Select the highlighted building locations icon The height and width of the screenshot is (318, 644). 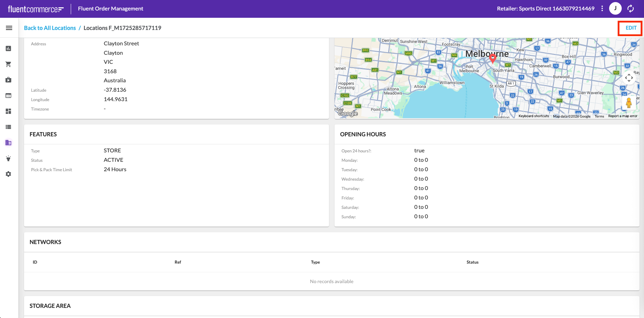(x=8, y=143)
